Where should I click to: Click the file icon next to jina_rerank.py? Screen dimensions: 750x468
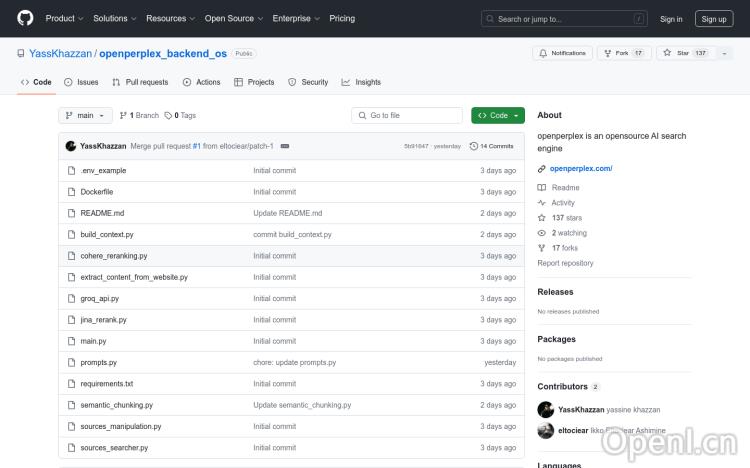click(x=71, y=320)
